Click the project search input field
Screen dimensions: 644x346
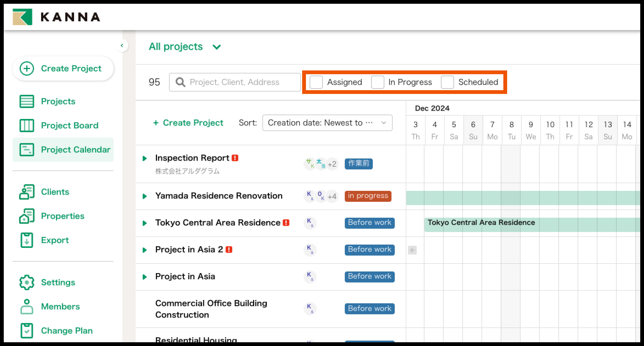[234, 82]
